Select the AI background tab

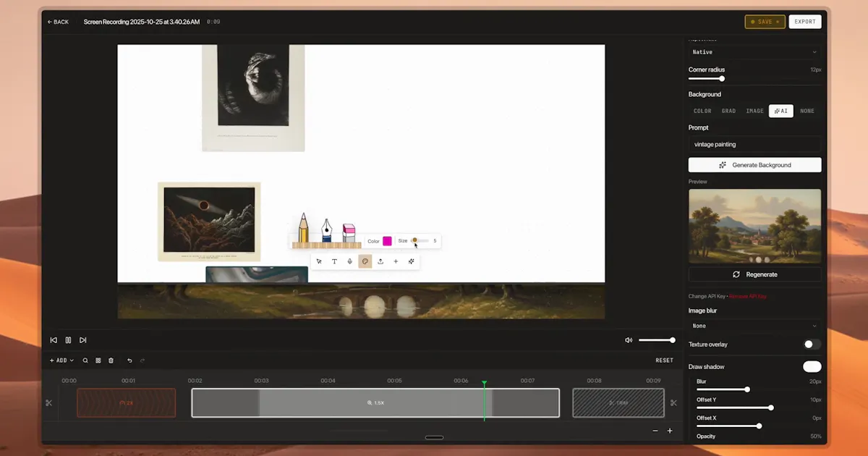coord(781,111)
